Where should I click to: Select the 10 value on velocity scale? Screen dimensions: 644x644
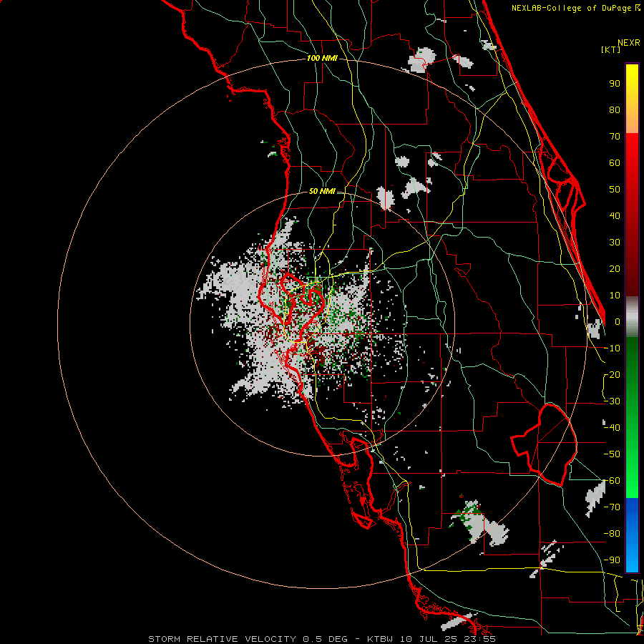[x=615, y=296]
